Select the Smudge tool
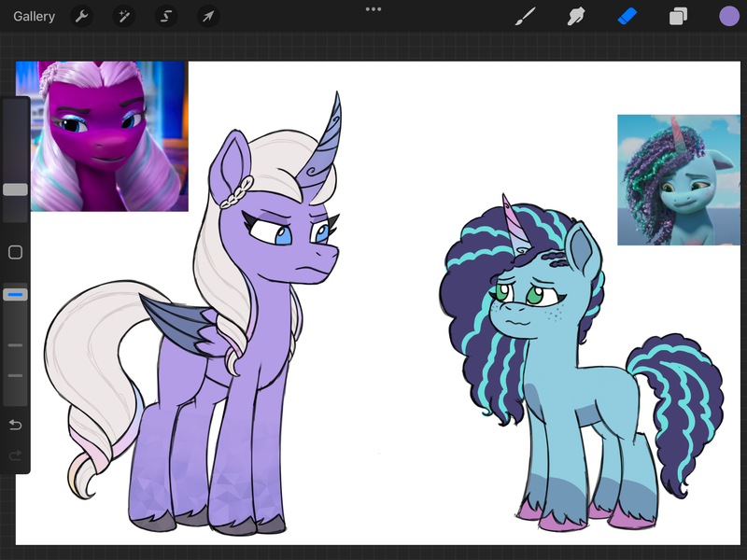The image size is (747, 560). [576, 16]
